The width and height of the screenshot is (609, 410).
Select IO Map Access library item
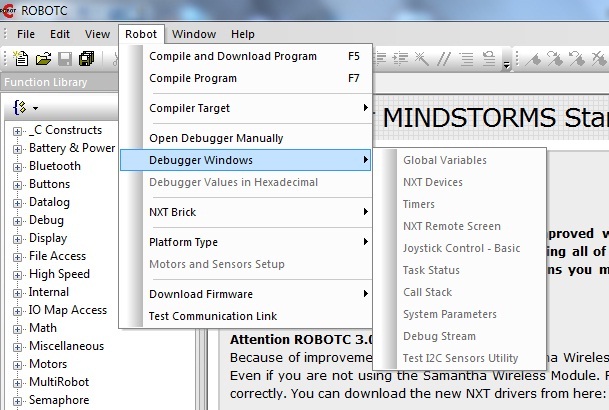pyautogui.click(x=68, y=310)
